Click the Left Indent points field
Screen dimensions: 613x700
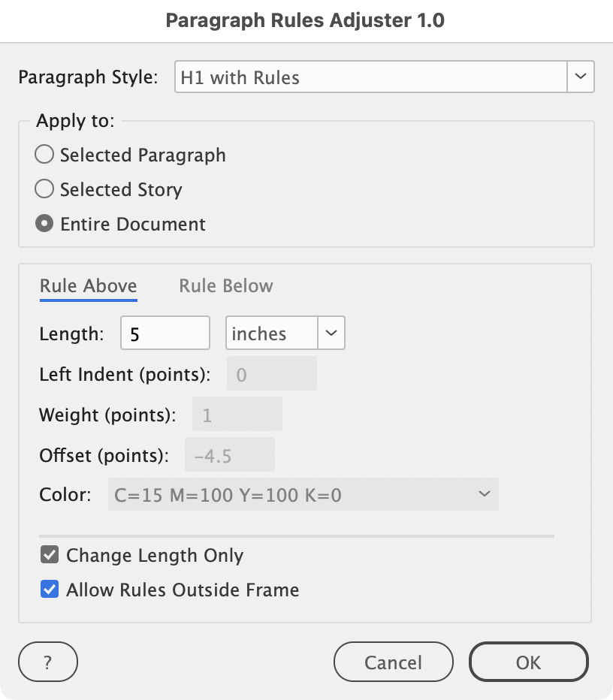coord(271,374)
